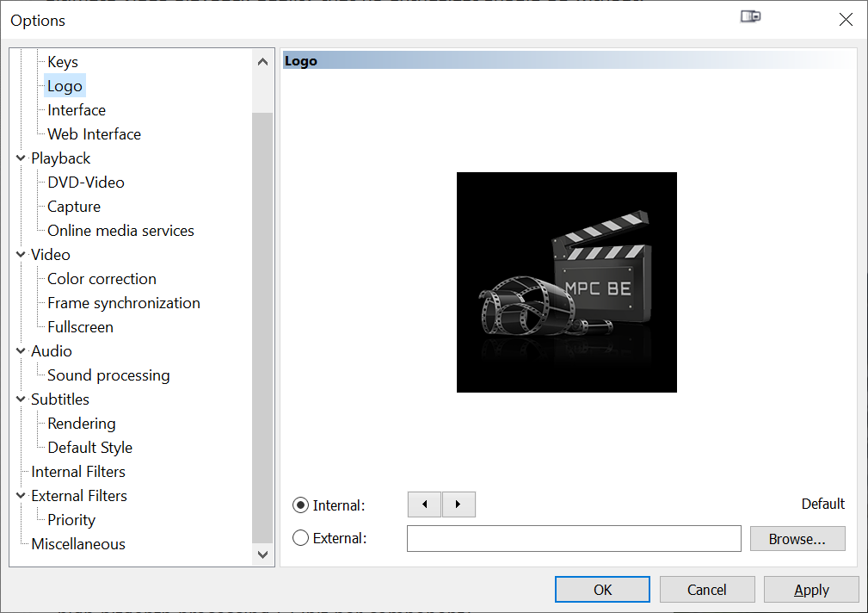Viewport: 868px width, 613px height.
Task: Open the Capture settings page
Action: pos(74,207)
